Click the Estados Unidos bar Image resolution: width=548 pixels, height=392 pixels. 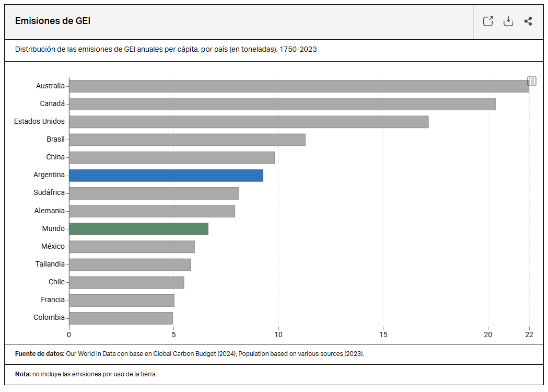coord(249,122)
